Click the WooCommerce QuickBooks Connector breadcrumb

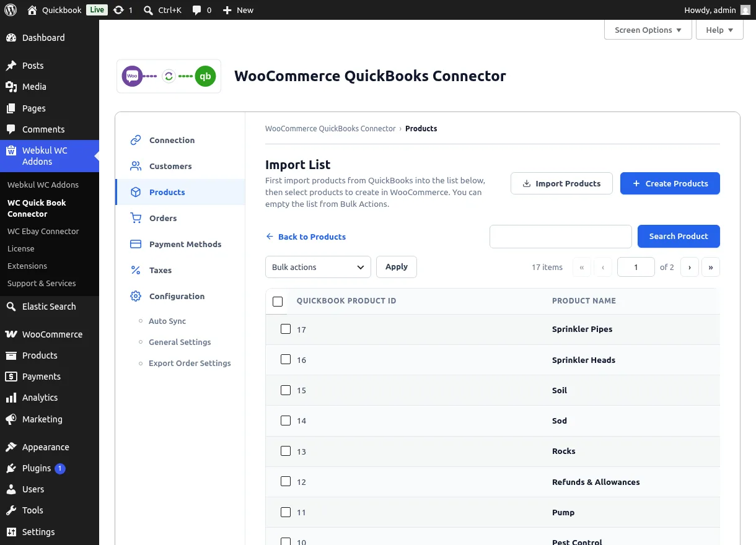[330, 129]
